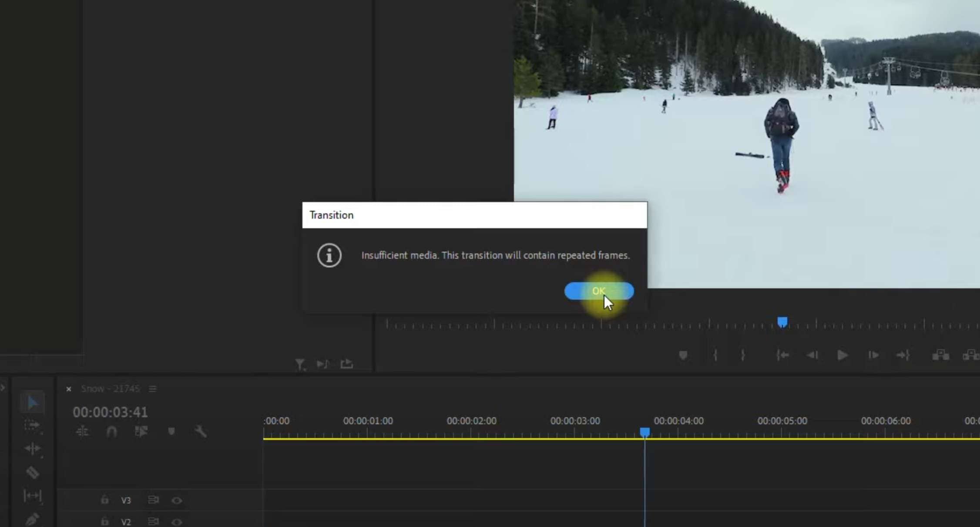Select the Slip tool

(x=32, y=496)
